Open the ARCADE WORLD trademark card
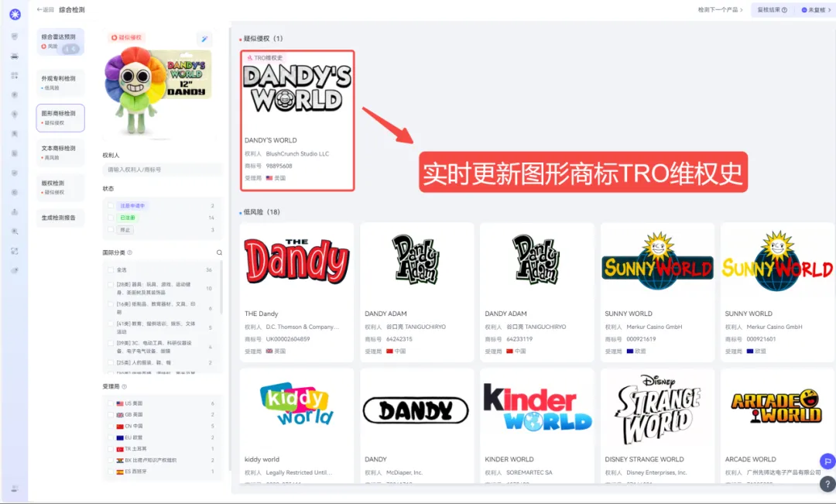 (777, 426)
